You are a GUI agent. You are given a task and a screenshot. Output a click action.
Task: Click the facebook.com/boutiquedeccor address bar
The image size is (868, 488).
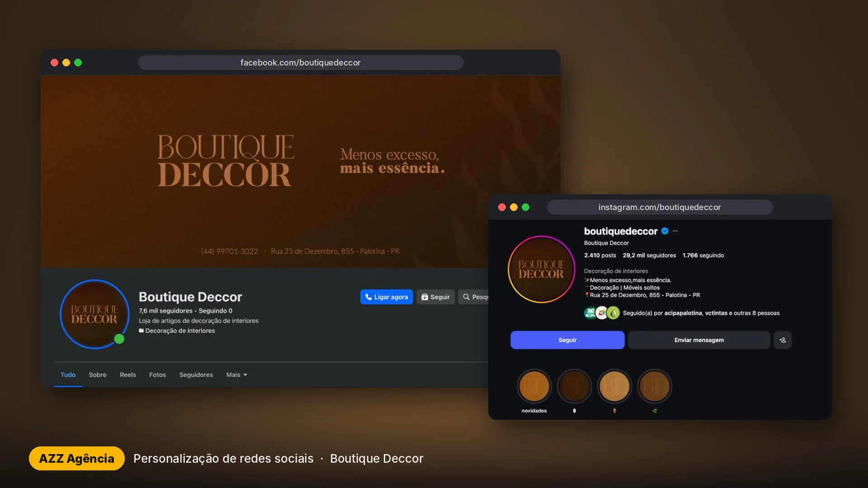click(x=301, y=62)
